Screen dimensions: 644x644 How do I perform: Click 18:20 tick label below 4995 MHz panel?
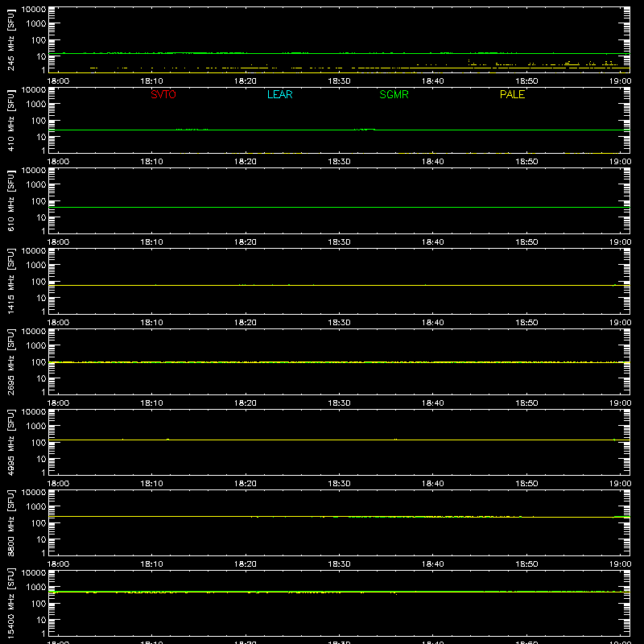[x=246, y=484]
